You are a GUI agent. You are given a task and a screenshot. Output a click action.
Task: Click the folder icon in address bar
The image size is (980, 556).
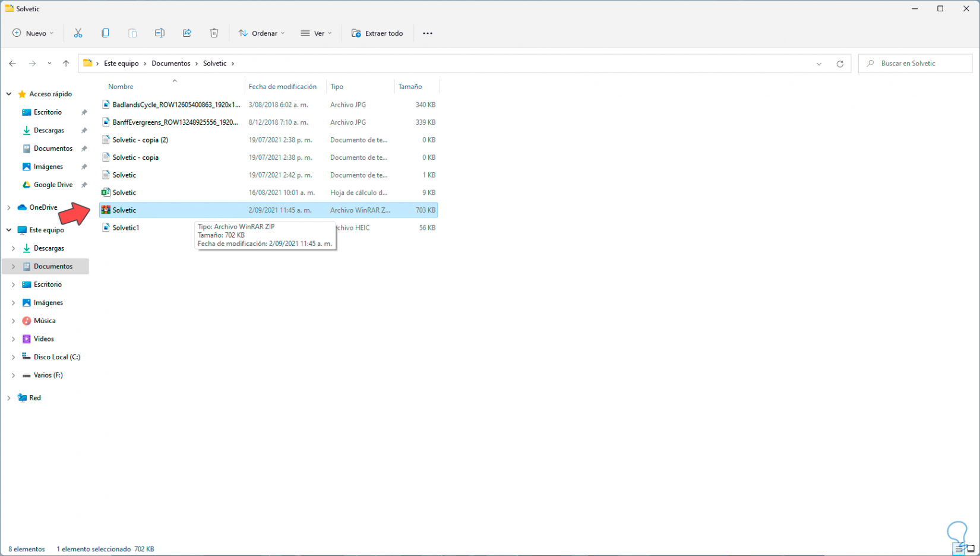pos(87,63)
